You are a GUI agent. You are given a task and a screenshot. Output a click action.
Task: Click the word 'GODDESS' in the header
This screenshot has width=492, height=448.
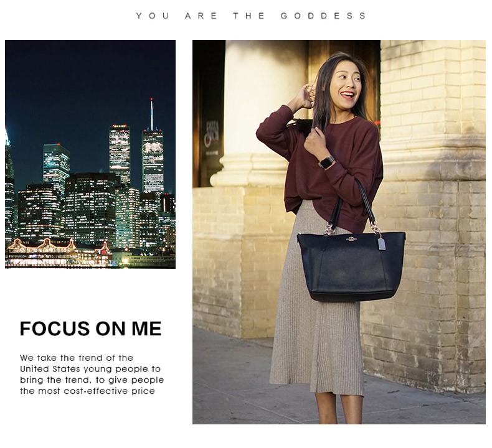click(x=323, y=16)
